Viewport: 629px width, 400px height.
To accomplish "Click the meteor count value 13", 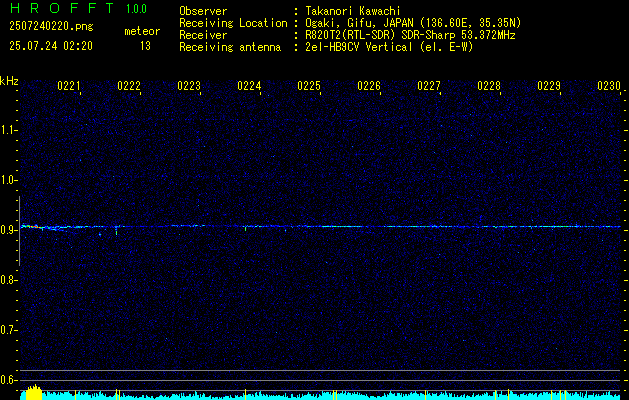I will 145,46.
